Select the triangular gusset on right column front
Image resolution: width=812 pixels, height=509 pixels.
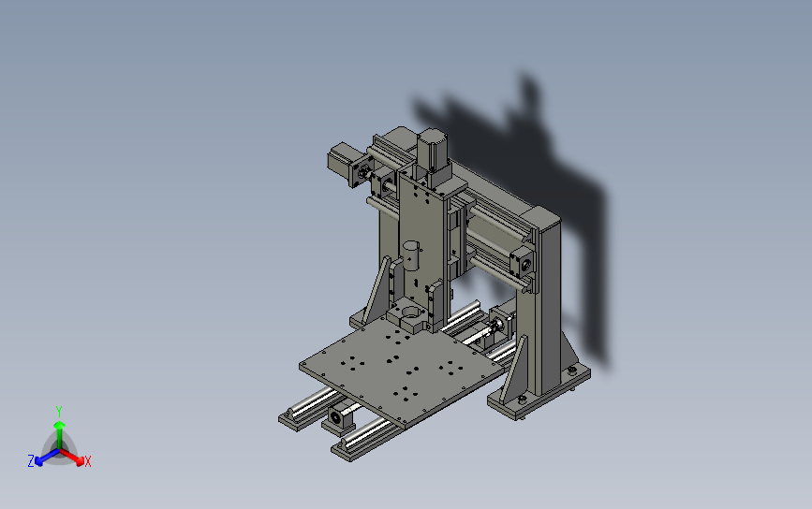pyautogui.click(x=515, y=370)
